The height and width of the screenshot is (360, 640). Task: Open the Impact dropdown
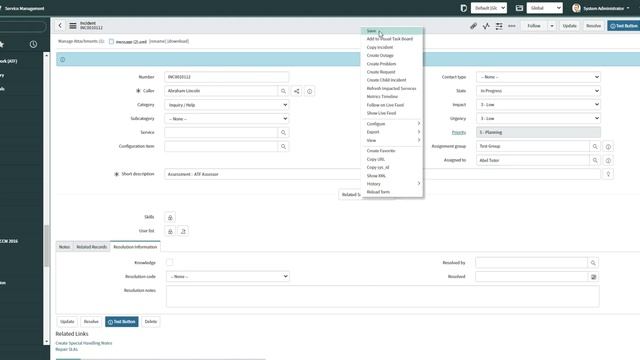tap(538, 104)
